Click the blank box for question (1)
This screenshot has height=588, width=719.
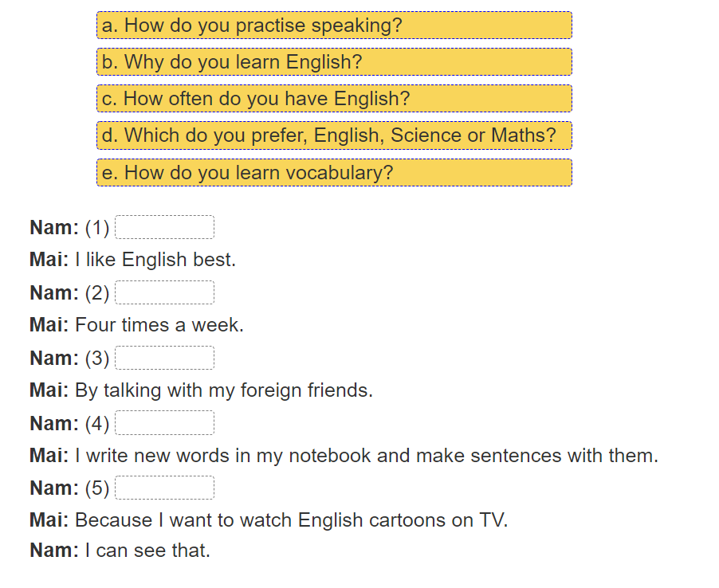(x=164, y=228)
